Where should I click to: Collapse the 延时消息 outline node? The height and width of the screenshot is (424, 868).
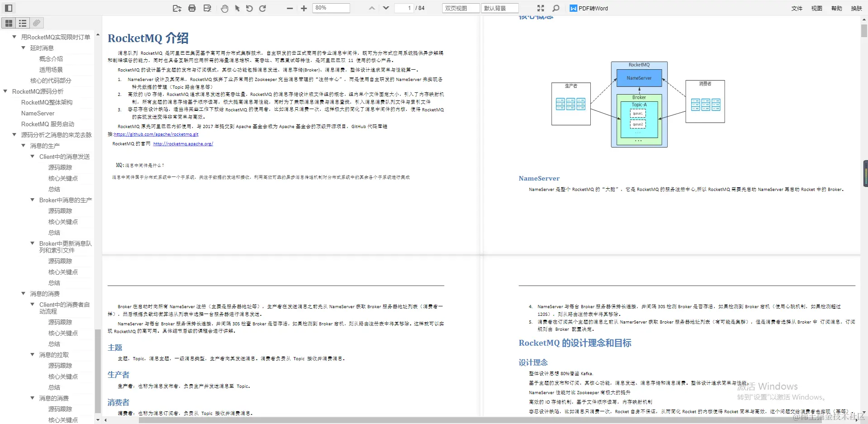(x=24, y=48)
